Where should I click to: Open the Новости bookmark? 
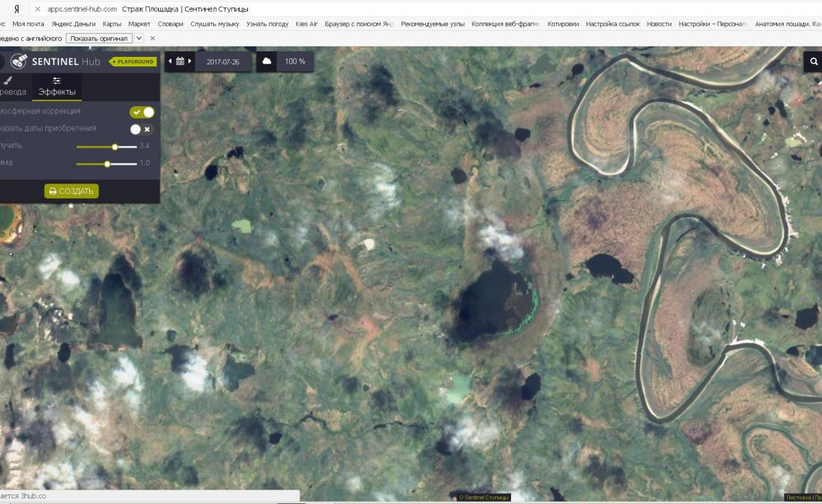(x=658, y=24)
